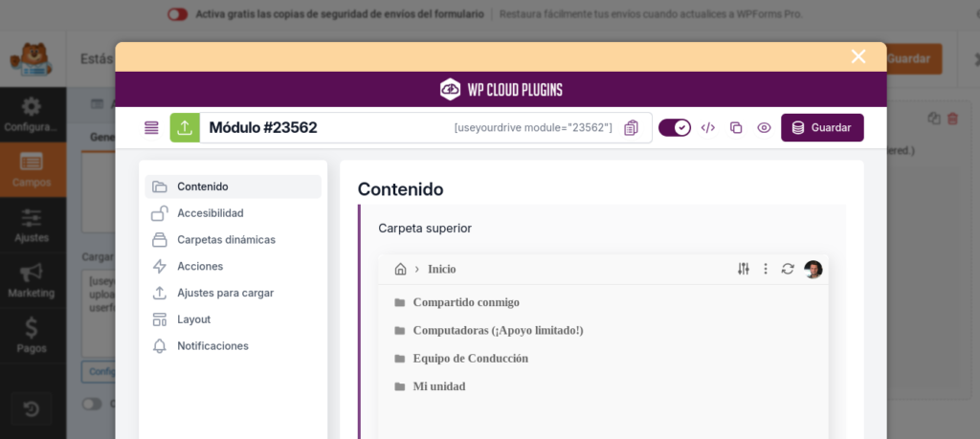Duplicate the module using the copy icon
The image size is (980, 439).
736,128
